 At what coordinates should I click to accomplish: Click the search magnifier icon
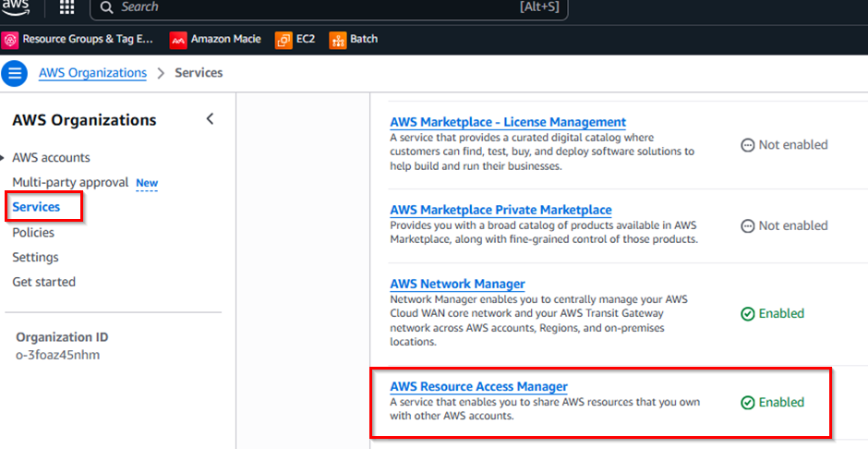click(x=107, y=7)
